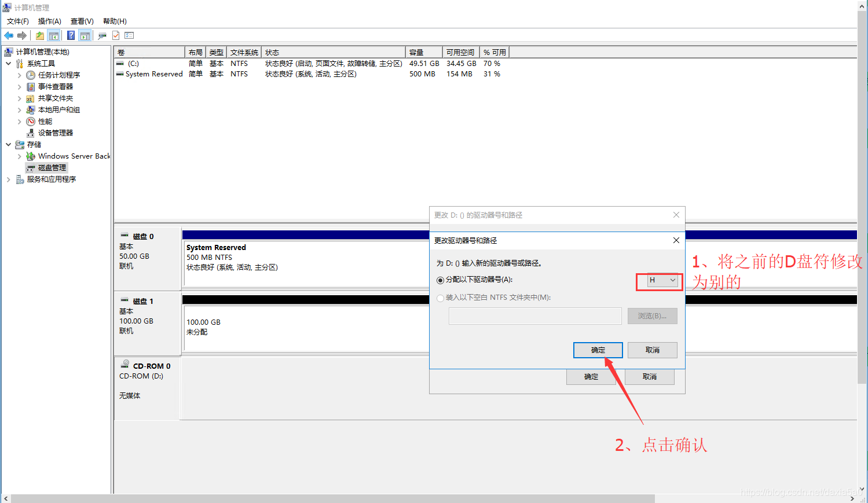Click the export list folder icon
This screenshot has height=503, width=868.
pyautogui.click(x=39, y=35)
